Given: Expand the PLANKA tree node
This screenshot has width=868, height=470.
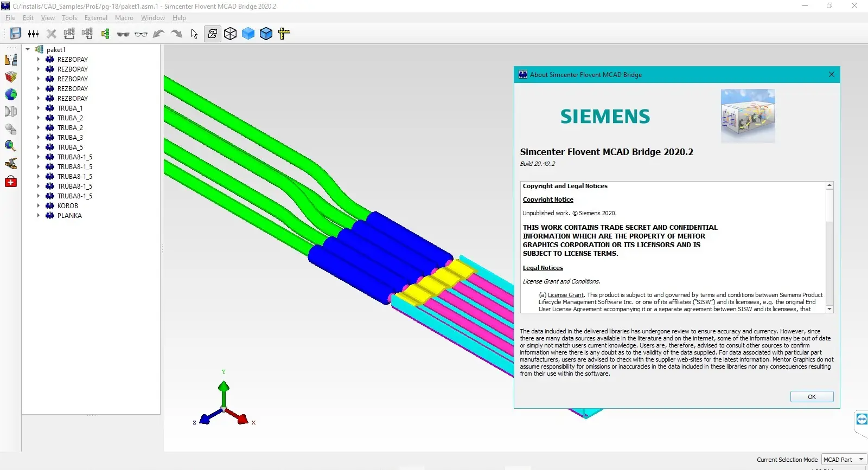Looking at the screenshot, I should [x=38, y=216].
